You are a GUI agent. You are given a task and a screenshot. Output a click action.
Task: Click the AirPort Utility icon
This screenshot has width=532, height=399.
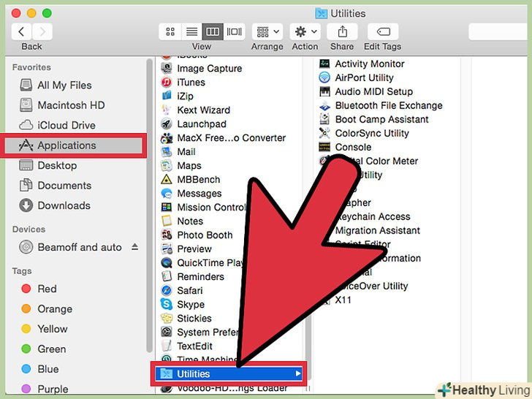[x=324, y=77]
